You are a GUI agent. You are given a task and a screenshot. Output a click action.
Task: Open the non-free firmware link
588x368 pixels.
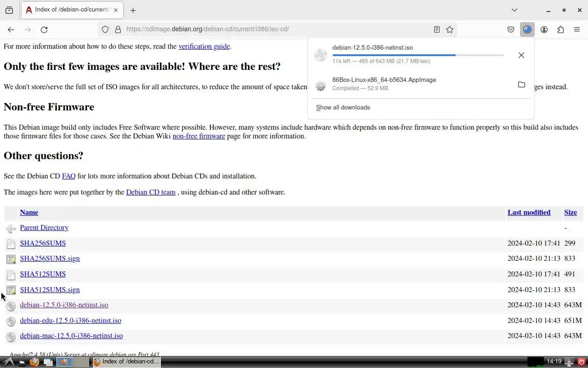tap(199, 136)
